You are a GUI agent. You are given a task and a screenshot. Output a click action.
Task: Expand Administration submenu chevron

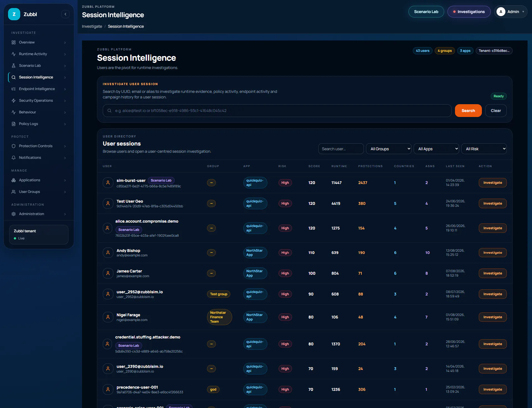[65, 214]
